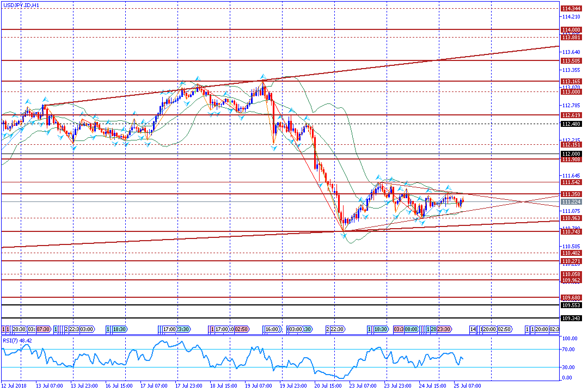The image size is (588, 392).
Task: Click the black 109.553 price label
Action: (571, 305)
